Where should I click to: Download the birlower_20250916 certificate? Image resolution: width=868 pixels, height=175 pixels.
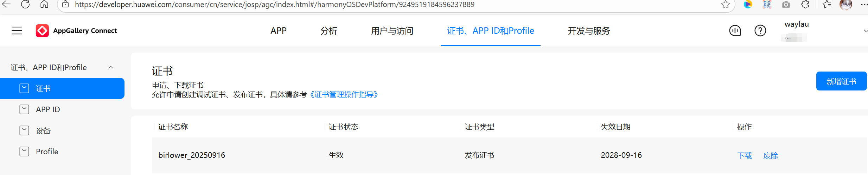pyautogui.click(x=745, y=155)
